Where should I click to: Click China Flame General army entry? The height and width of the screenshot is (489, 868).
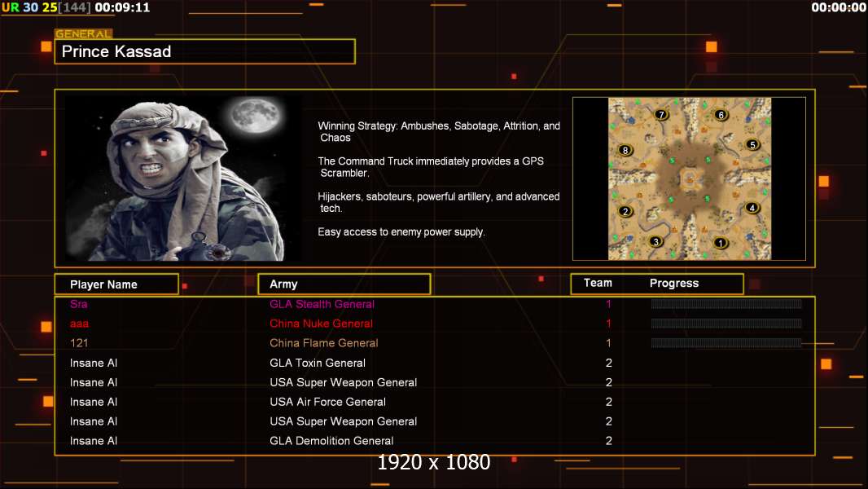(x=324, y=343)
